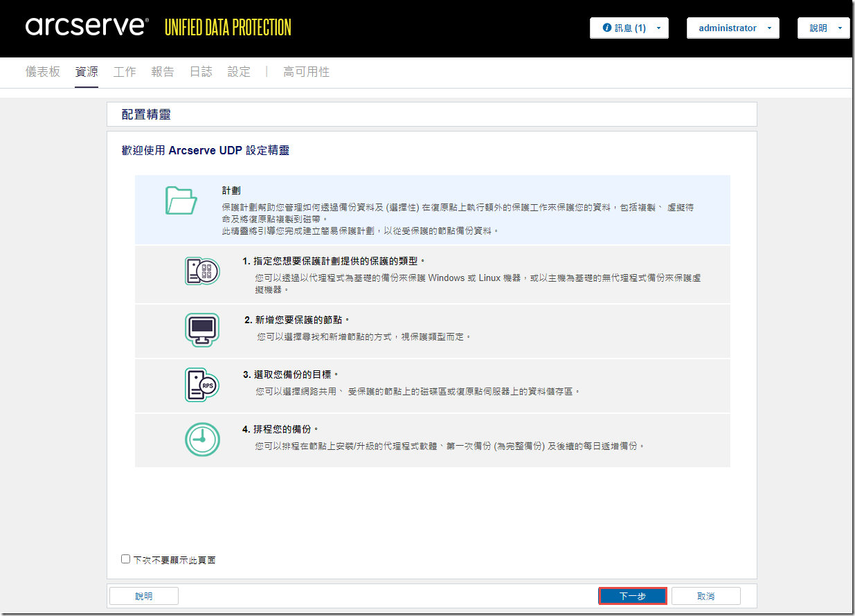Click the info icon beside 訊息

tap(607, 28)
